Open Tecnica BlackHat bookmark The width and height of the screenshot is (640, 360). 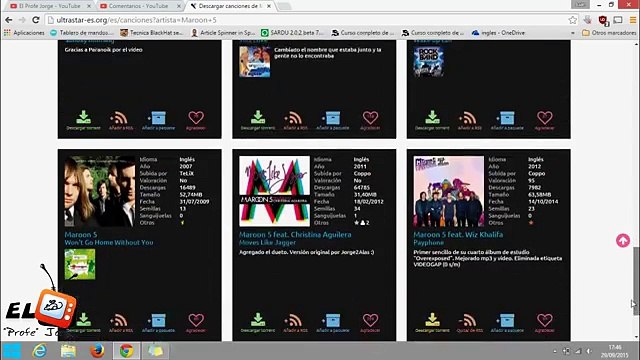[152, 33]
